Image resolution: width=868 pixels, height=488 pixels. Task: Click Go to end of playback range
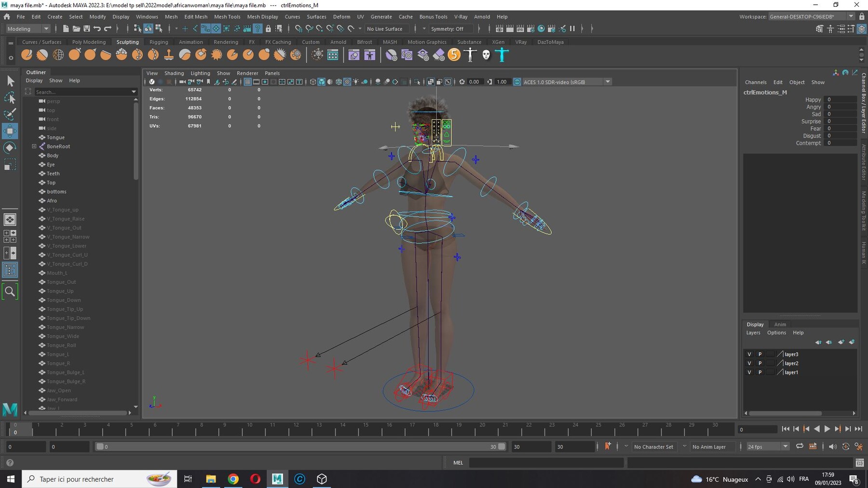pyautogui.click(x=858, y=429)
